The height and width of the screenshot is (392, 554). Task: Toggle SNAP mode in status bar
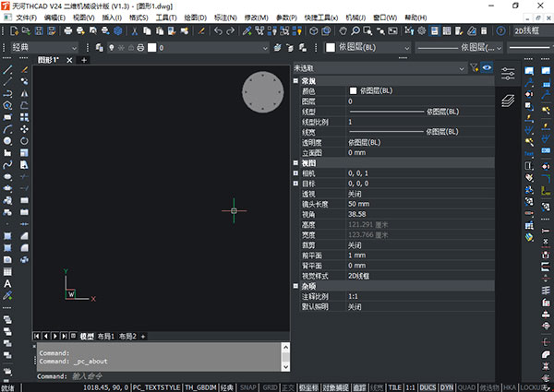[249, 387]
